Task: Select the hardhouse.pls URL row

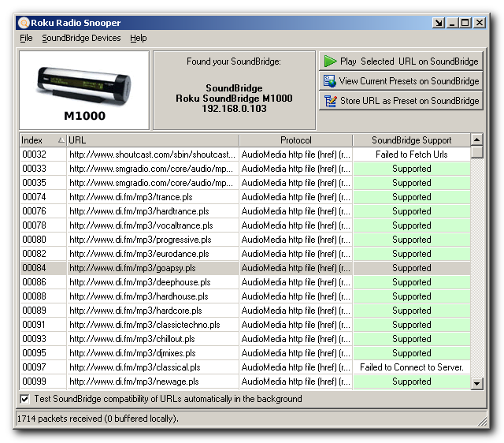Action: coord(245,296)
